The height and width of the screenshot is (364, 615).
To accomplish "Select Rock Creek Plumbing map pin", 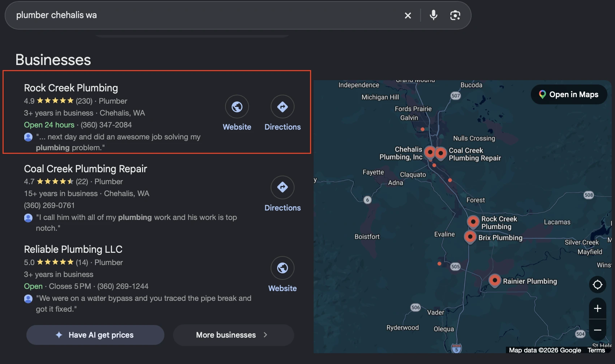I will click(x=473, y=222).
